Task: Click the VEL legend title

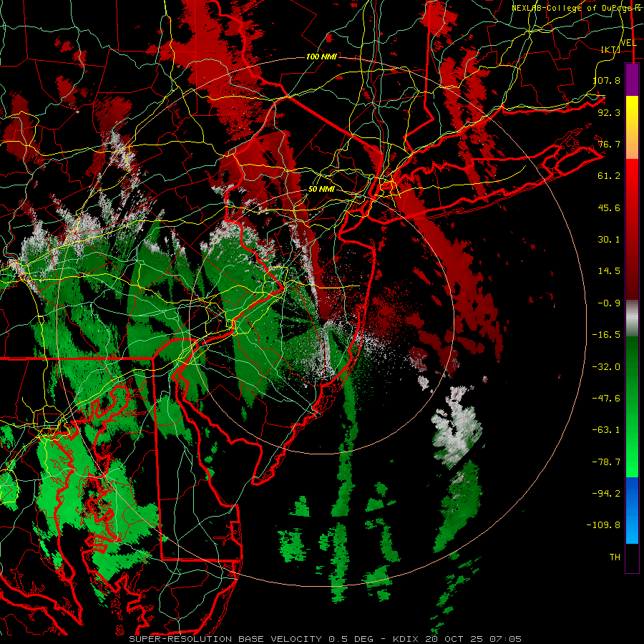Action: click(628, 43)
